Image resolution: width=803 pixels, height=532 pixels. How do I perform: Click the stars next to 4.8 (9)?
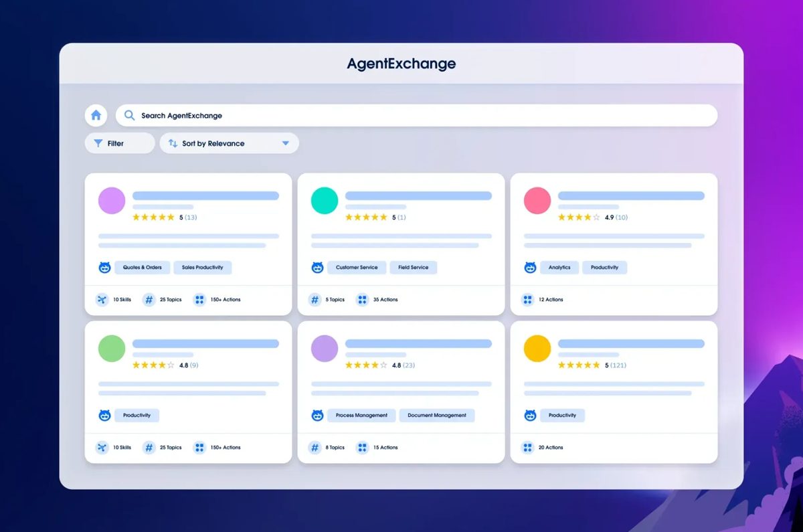click(x=153, y=365)
